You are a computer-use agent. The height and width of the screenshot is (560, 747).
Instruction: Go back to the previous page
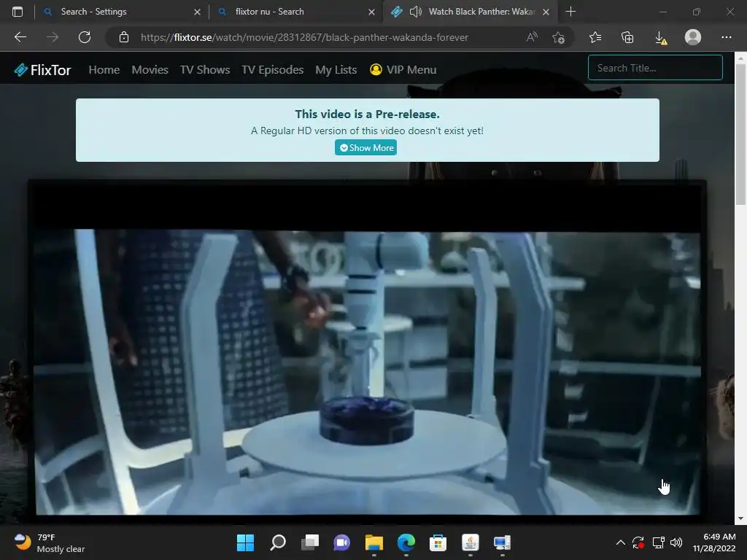pyautogui.click(x=20, y=37)
